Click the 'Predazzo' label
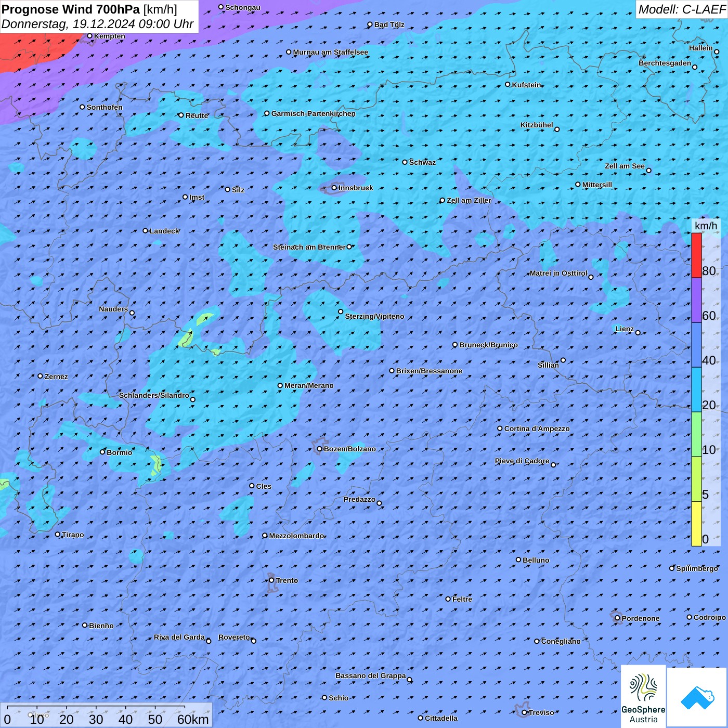The image size is (728, 728). [359, 499]
